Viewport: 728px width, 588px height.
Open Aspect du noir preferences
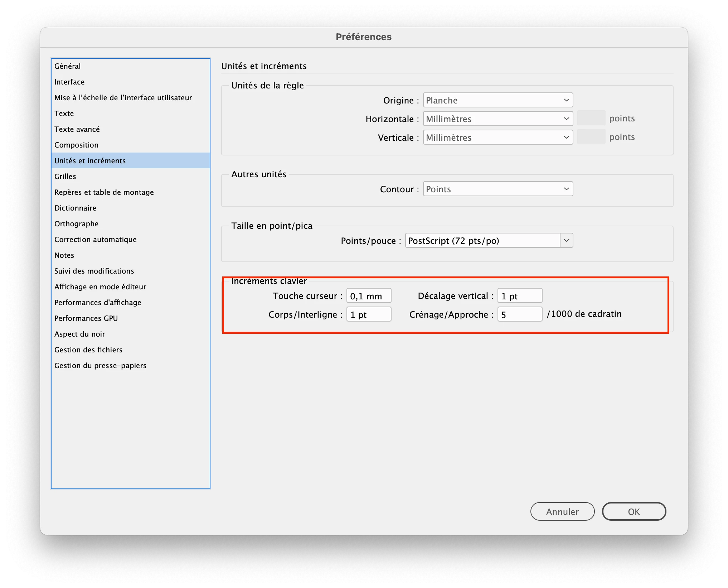80,334
